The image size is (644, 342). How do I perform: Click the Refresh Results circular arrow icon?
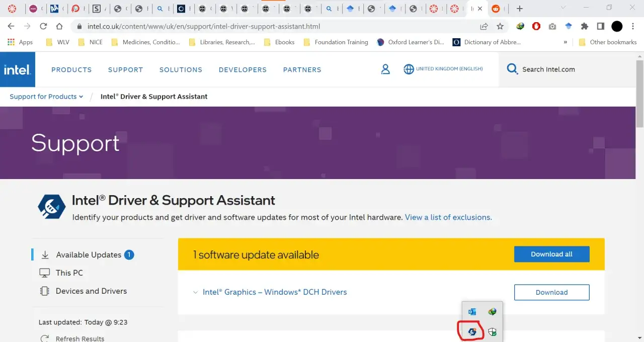pyautogui.click(x=44, y=337)
